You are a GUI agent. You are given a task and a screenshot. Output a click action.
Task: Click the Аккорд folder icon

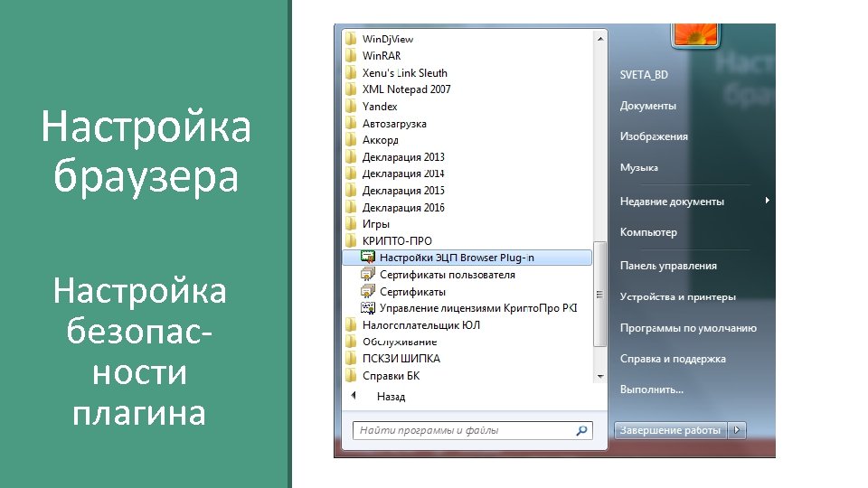(351, 140)
